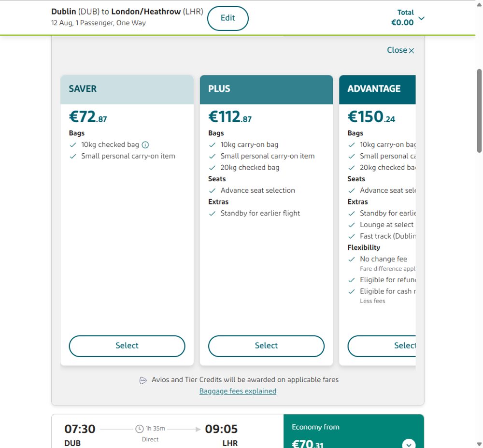Expand the Economy from €70.31 fare chevron
Viewport: 483px width, 448px height.
tap(409, 444)
